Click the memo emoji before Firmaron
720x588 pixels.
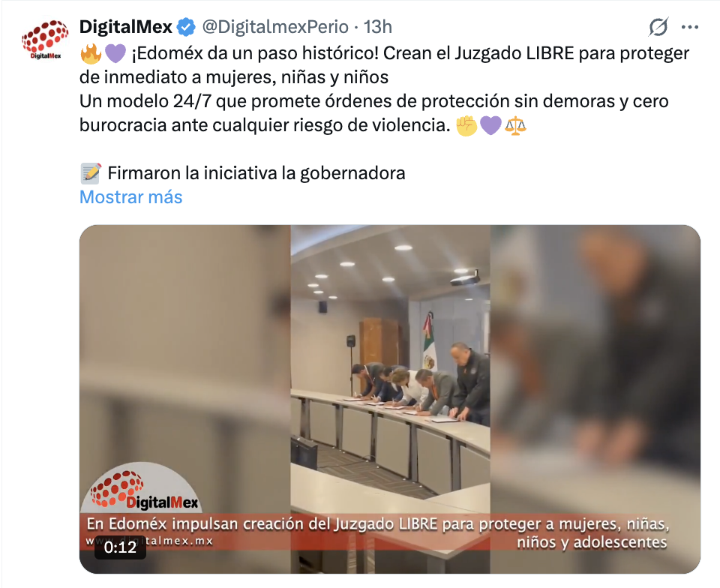91,173
